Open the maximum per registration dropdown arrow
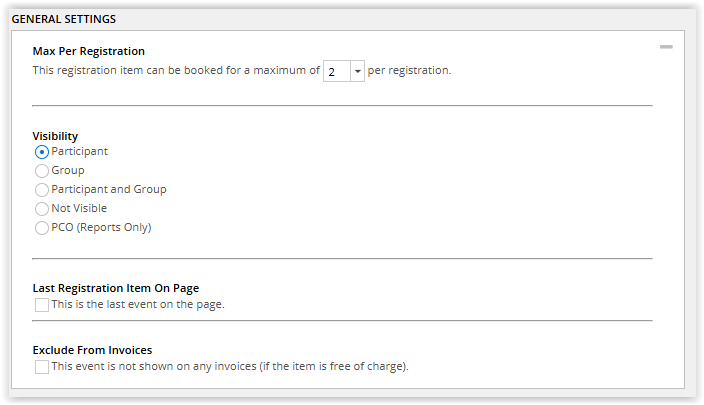 click(x=357, y=71)
